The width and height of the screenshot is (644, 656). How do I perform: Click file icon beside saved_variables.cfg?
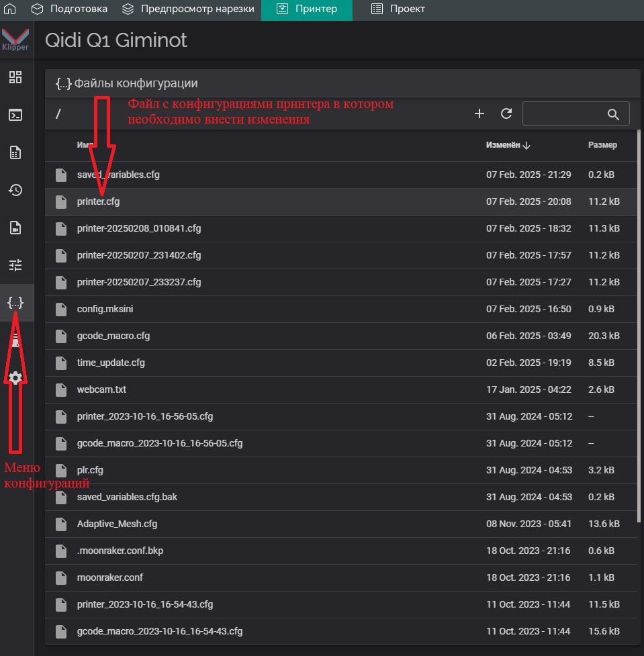61,175
